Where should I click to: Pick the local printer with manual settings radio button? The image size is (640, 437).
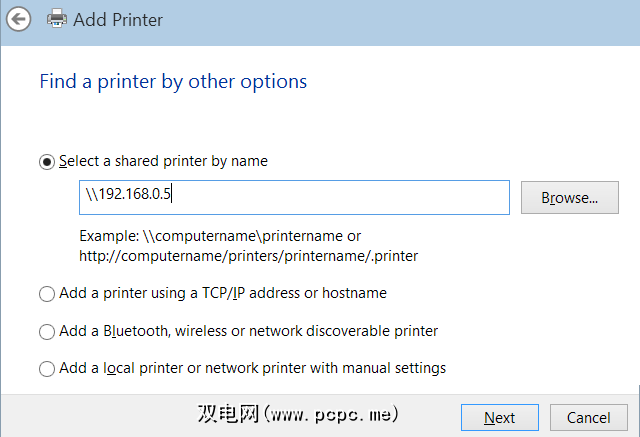[x=47, y=369]
